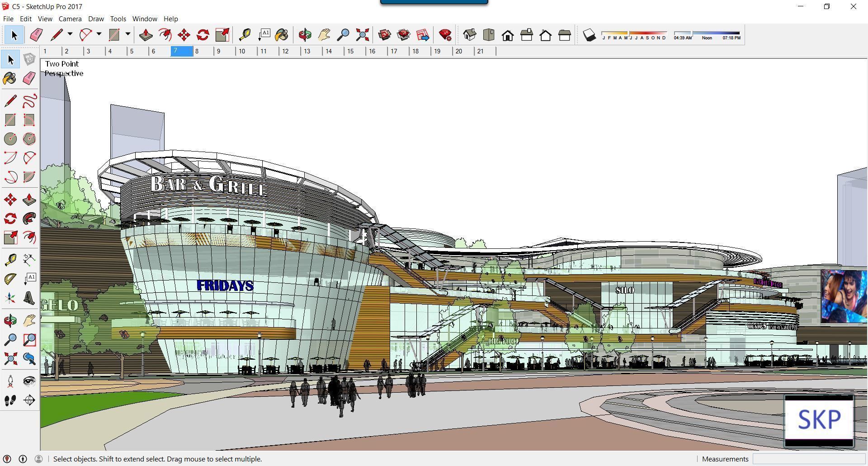Switch to scene tab 12

click(x=290, y=51)
